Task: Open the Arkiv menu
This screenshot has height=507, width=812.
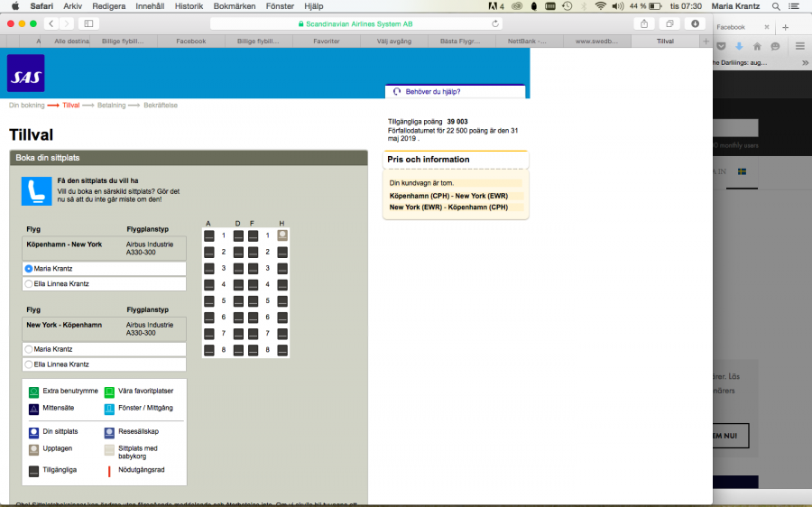Action: click(x=72, y=6)
